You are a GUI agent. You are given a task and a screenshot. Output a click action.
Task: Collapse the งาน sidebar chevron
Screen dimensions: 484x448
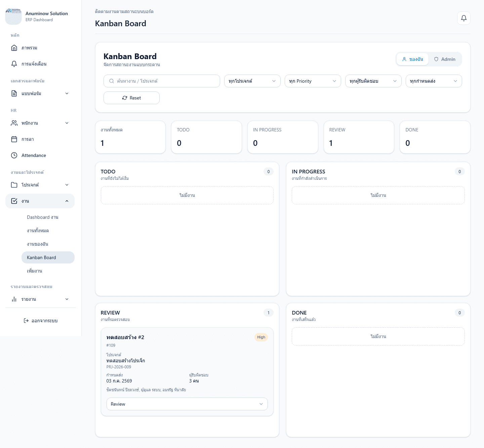tap(67, 201)
